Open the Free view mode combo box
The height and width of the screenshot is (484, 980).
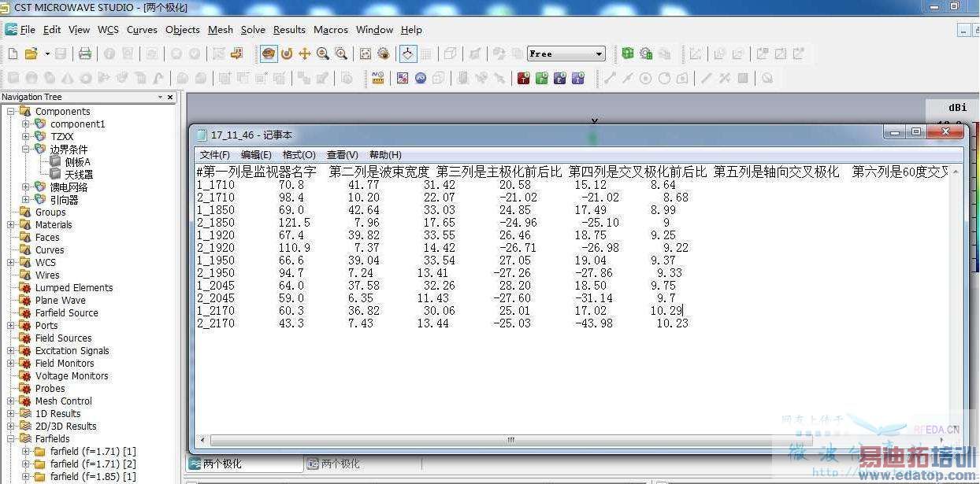tap(566, 54)
